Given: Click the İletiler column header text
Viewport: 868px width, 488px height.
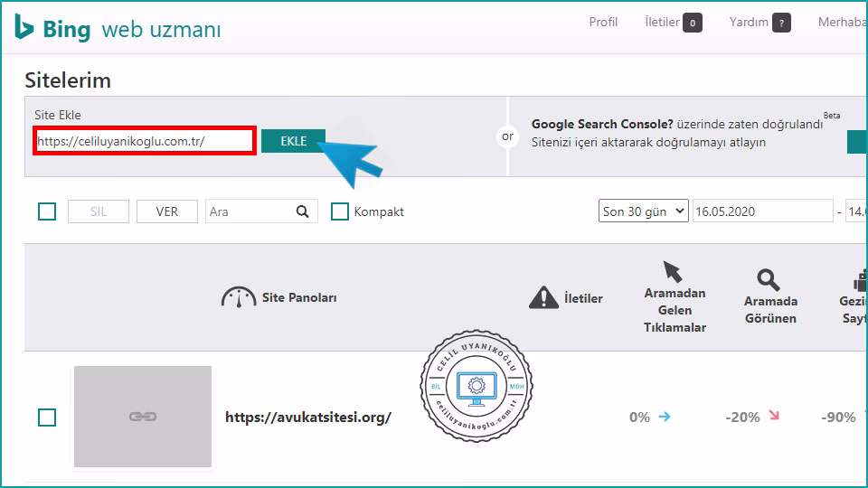Looking at the screenshot, I should 583,298.
